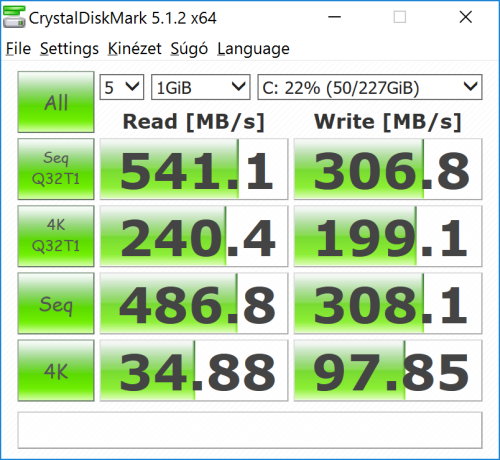Click the CrystalDiskMark app icon in title bar

click(14, 17)
